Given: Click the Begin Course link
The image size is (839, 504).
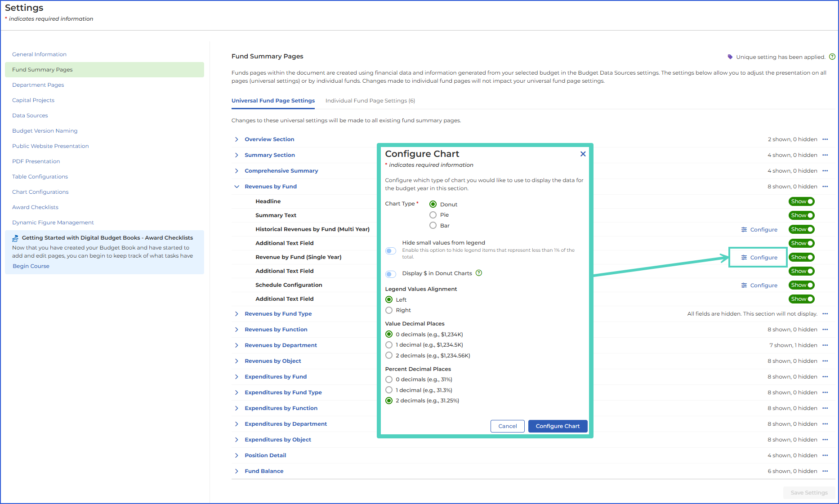Looking at the screenshot, I should pyautogui.click(x=31, y=266).
